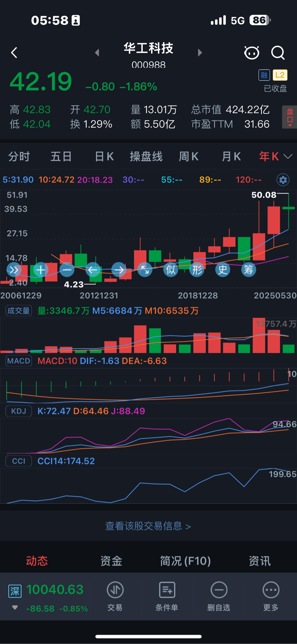Expand the red 盘口 side tab

point(290,117)
